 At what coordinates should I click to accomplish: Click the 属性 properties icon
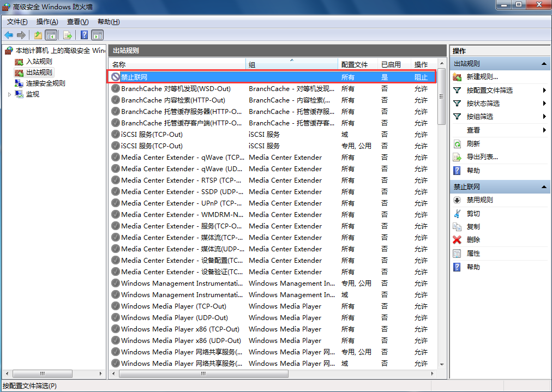[457, 254]
